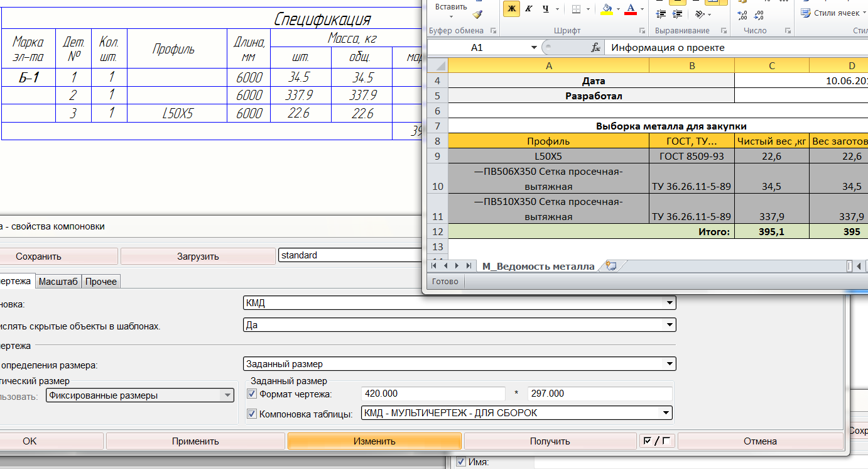This screenshot has height=469, width=868.
Task: Uncheck the Компоновка таблицы checkbox
Action: [x=252, y=414]
